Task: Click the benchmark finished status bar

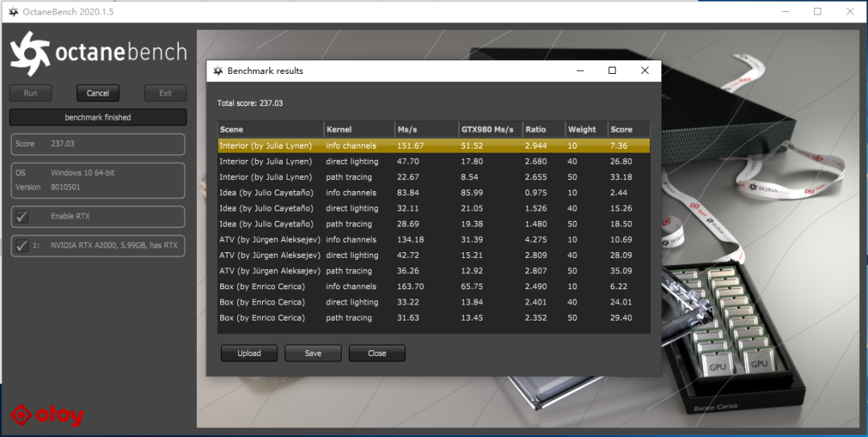Action: pos(98,117)
